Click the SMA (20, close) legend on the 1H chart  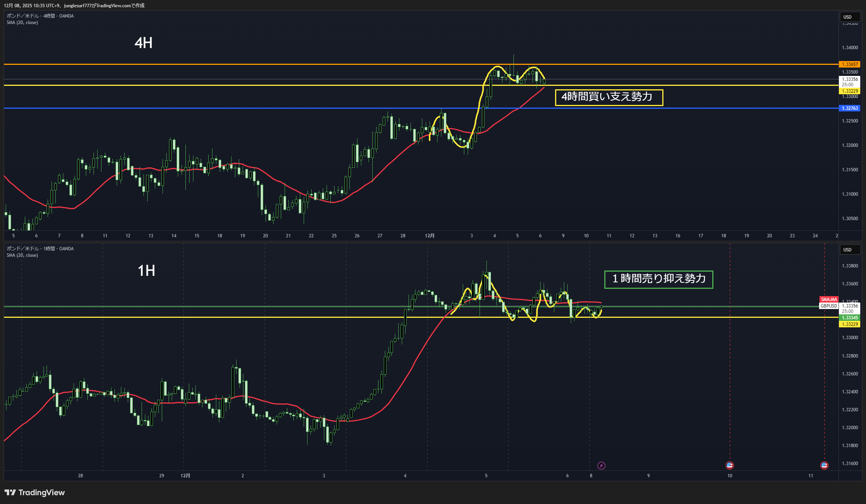(22, 255)
